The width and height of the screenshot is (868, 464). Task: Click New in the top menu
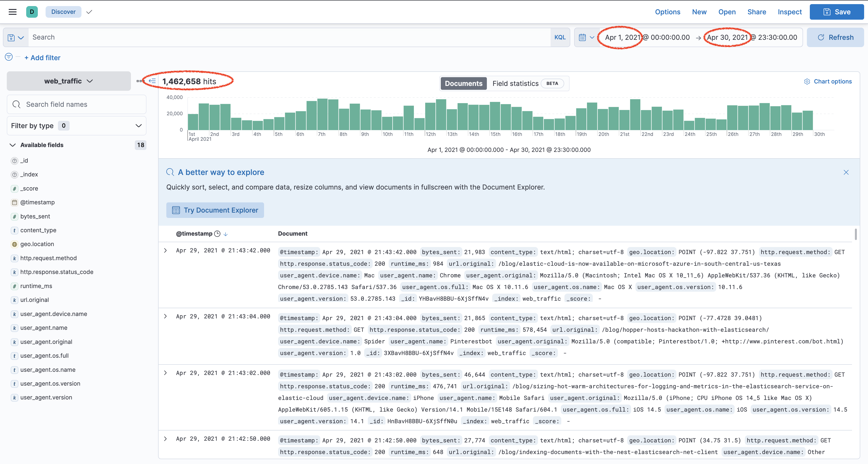pyautogui.click(x=699, y=12)
